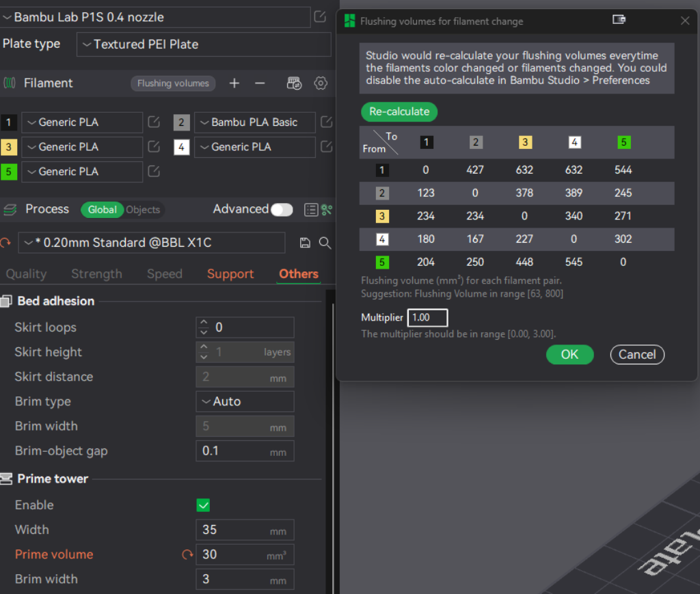Click the Skirt loops value field
The height and width of the screenshot is (594, 700).
245,327
